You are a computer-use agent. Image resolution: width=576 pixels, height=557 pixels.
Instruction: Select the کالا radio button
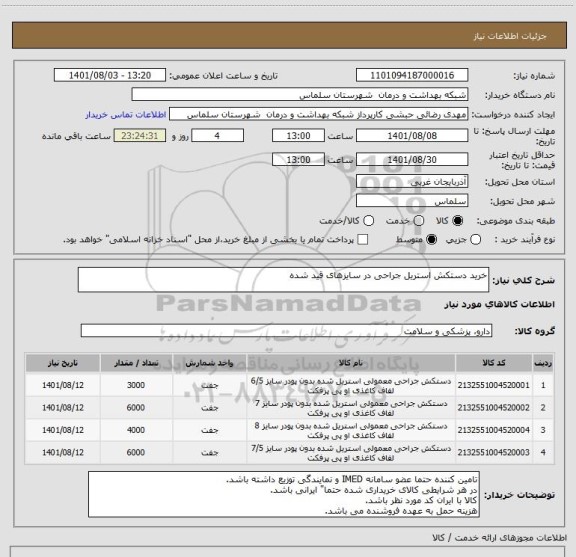458,221
